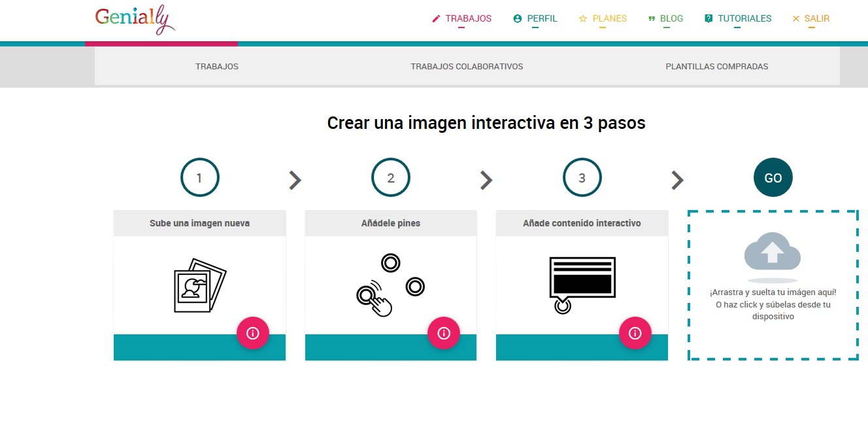Open info for the Sube una imagen nueva step

coord(253,333)
